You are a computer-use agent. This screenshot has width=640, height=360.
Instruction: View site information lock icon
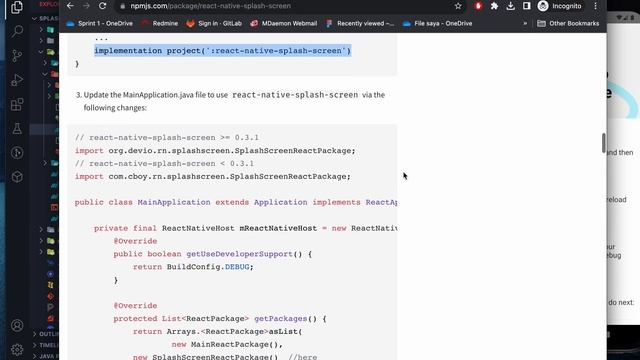(x=122, y=6)
